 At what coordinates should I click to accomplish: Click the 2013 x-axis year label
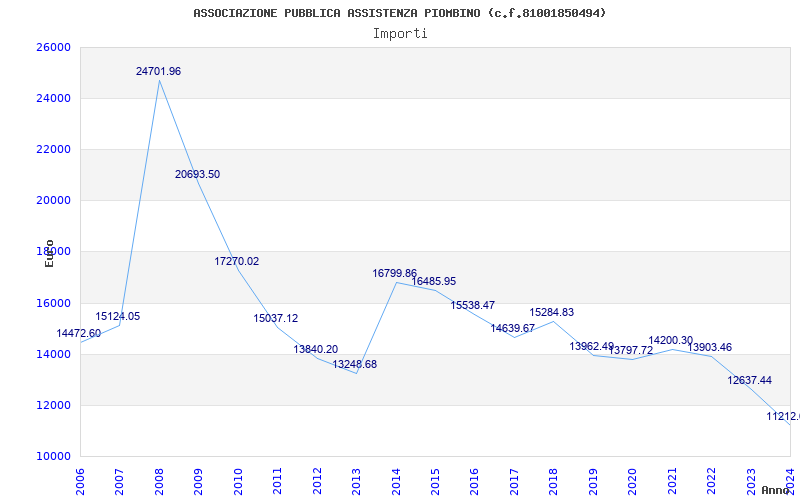point(356,482)
